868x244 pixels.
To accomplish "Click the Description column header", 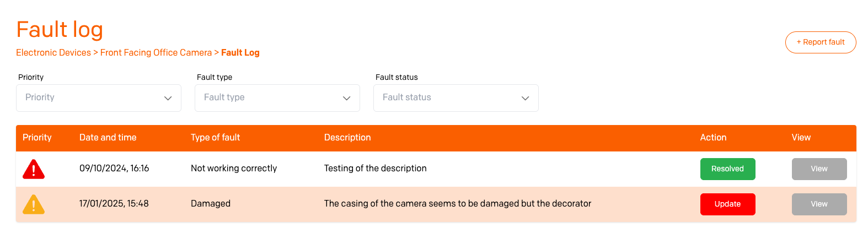I will click(347, 138).
